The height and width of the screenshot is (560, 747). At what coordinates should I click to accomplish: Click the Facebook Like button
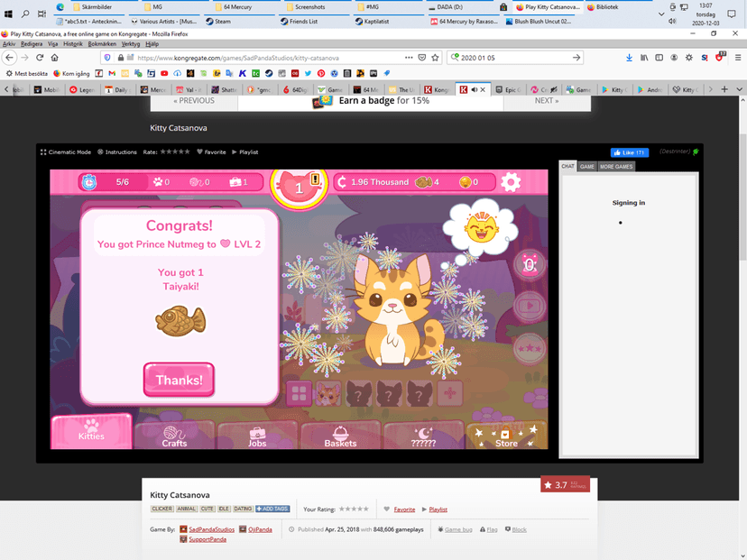click(x=630, y=152)
